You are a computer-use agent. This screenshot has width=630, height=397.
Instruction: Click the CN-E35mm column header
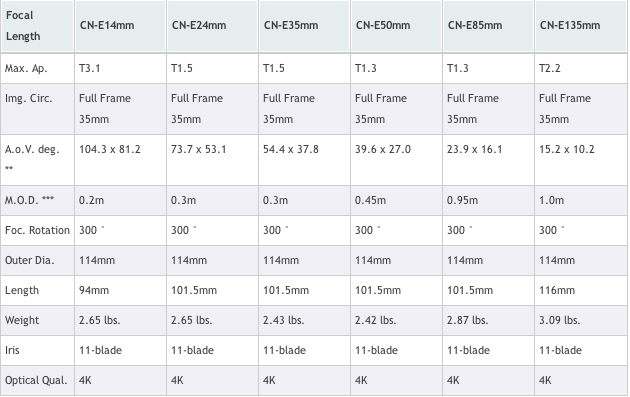click(x=304, y=26)
